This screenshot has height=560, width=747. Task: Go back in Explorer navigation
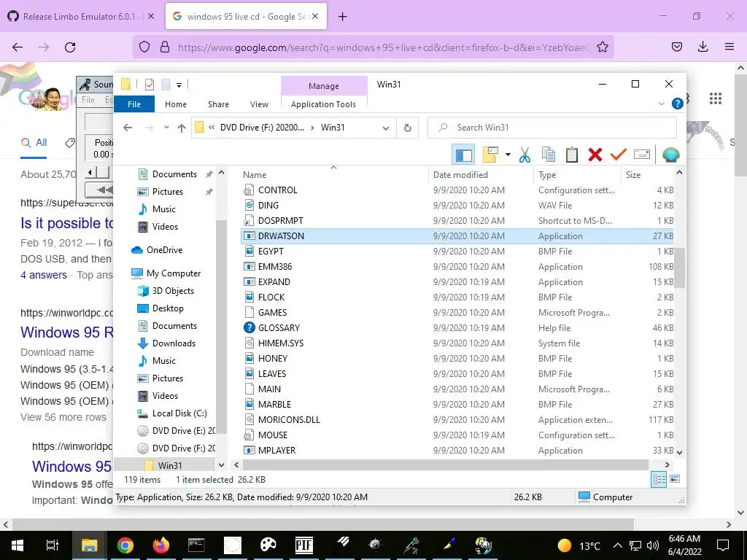128,128
